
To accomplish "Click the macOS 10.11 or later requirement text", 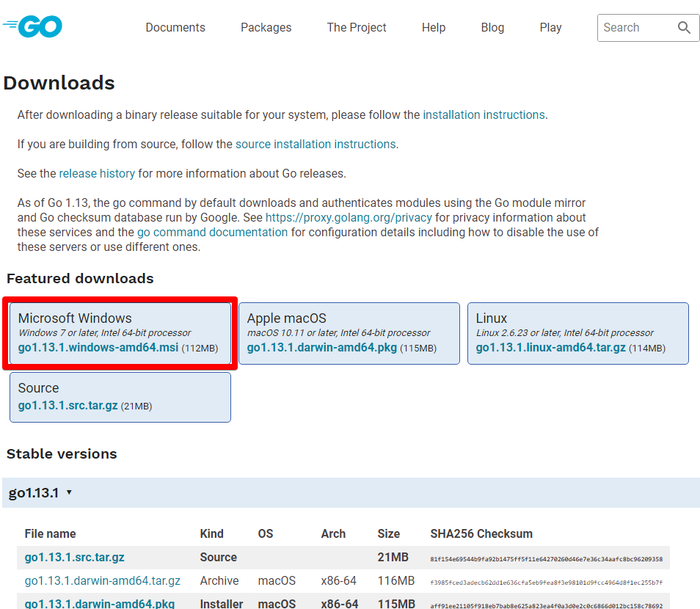I will [x=338, y=332].
